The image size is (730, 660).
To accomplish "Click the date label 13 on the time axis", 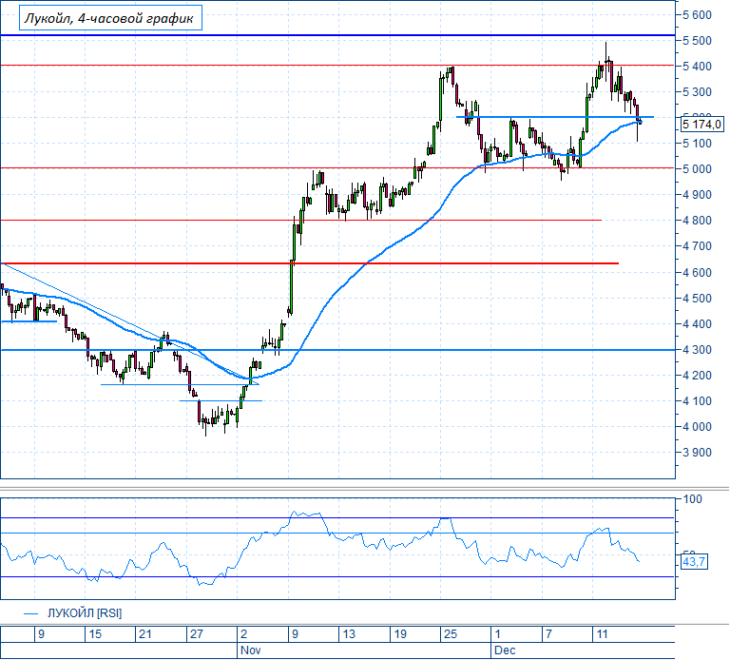I will pyautogui.click(x=349, y=634).
